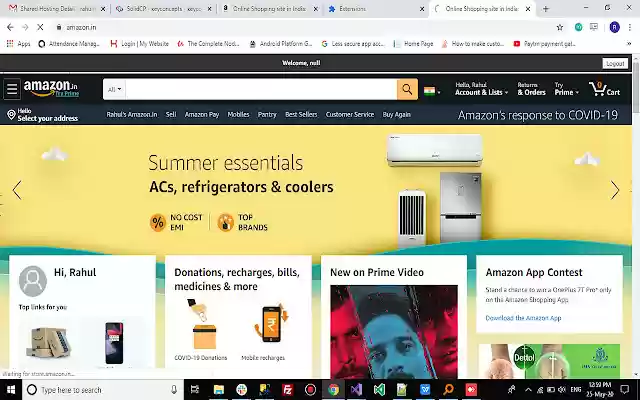Open The Complete Nod... bookmark
The image size is (640, 400).
click(x=208, y=44)
